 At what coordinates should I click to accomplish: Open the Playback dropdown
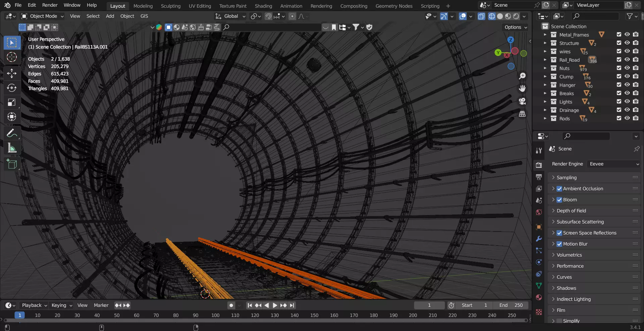point(34,305)
